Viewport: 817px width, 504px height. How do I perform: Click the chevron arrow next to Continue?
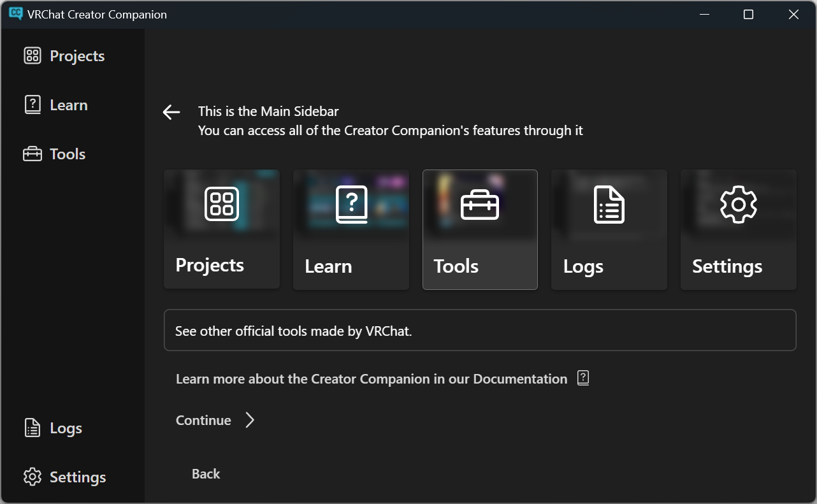pos(250,421)
